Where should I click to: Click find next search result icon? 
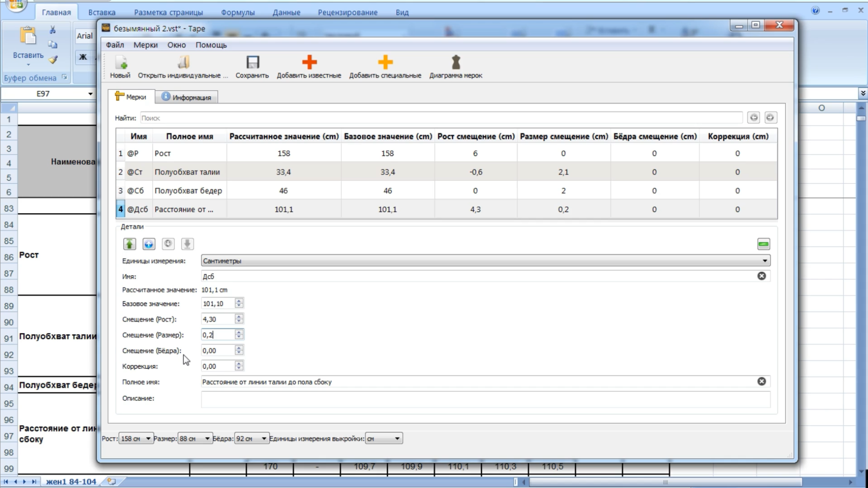pyautogui.click(x=770, y=118)
